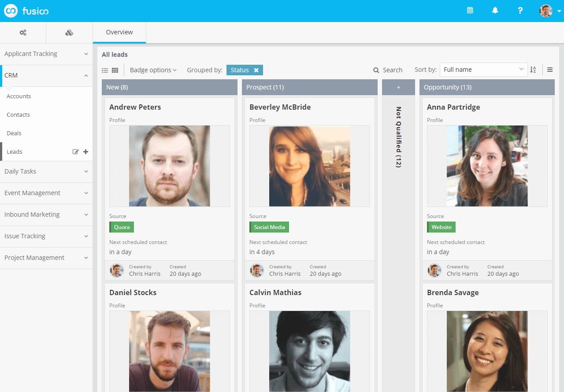The image size is (564, 392).
Task: Expand the Not Qualified column
Action: (398, 87)
